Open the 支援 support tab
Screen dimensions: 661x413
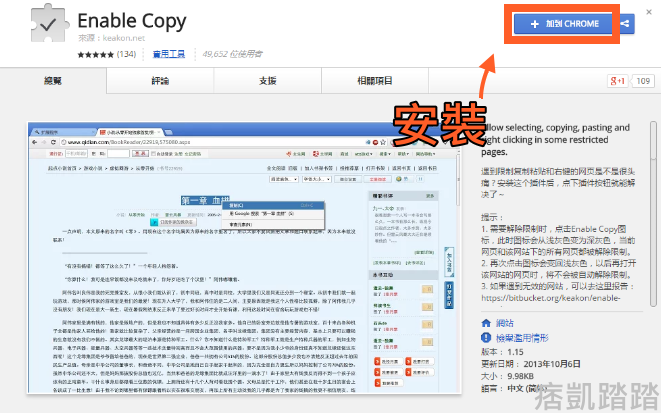[x=268, y=80]
